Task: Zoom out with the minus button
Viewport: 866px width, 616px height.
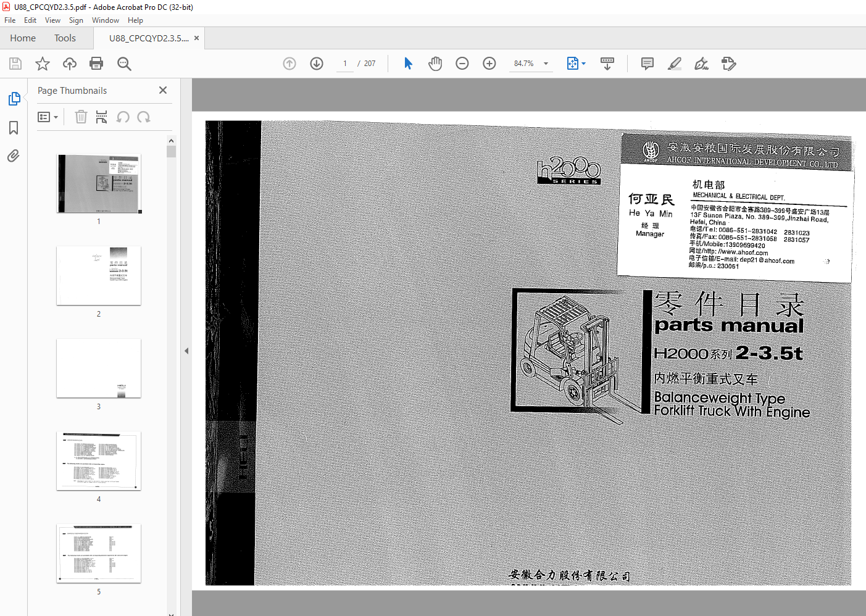Action: click(x=462, y=64)
